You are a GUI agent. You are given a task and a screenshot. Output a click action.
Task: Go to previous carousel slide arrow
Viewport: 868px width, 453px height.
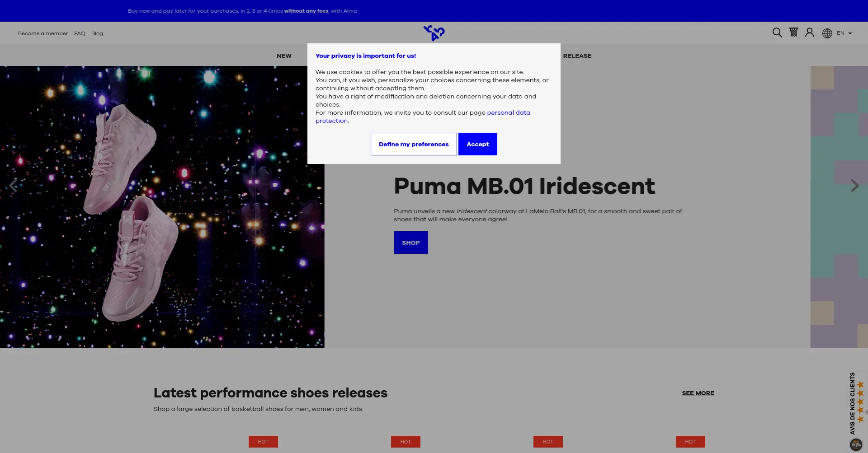(13, 185)
